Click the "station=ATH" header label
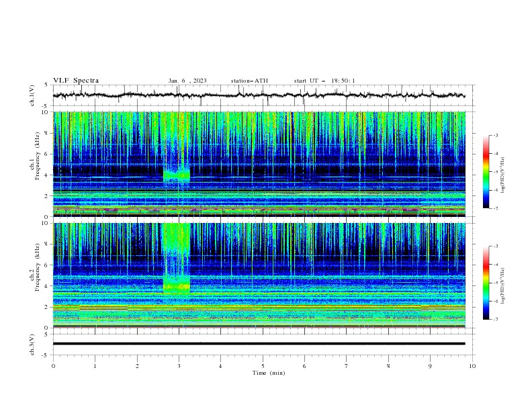The image size is (532, 411). tap(249, 81)
